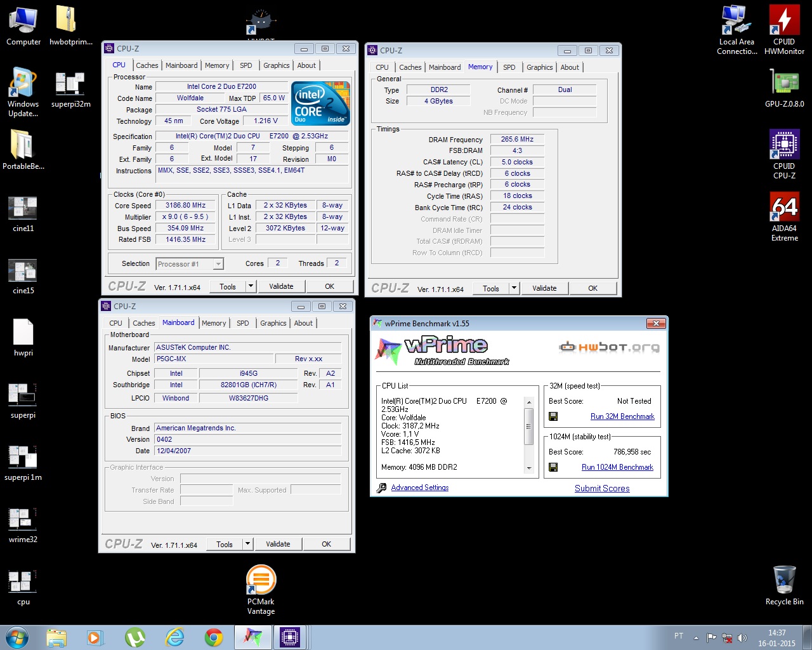
Task: Open the cpu screenshot desktop icon
Action: (x=23, y=587)
